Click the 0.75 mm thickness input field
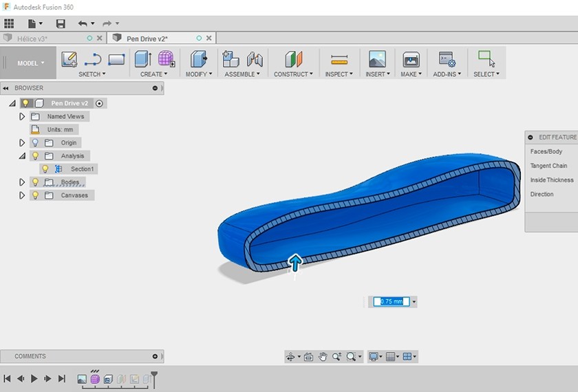This screenshot has width=578, height=392. click(392, 302)
